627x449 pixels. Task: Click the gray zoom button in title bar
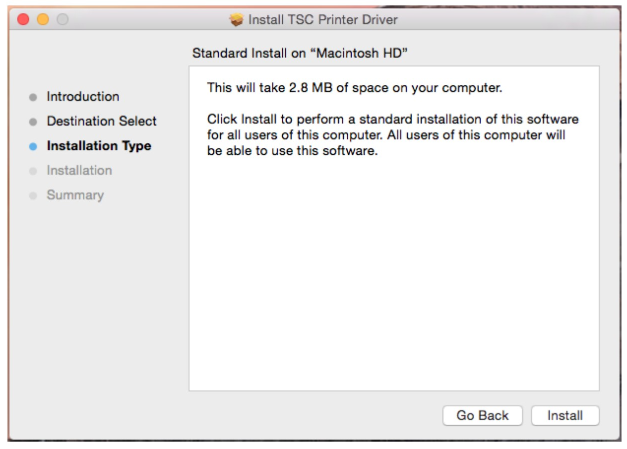tap(64, 19)
